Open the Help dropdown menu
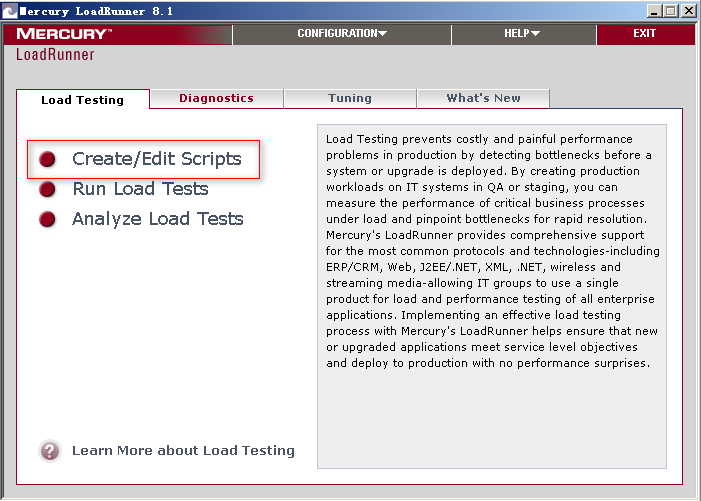The height and width of the screenshot is (501, 701). pyautogui.click(x=522, y=34)
